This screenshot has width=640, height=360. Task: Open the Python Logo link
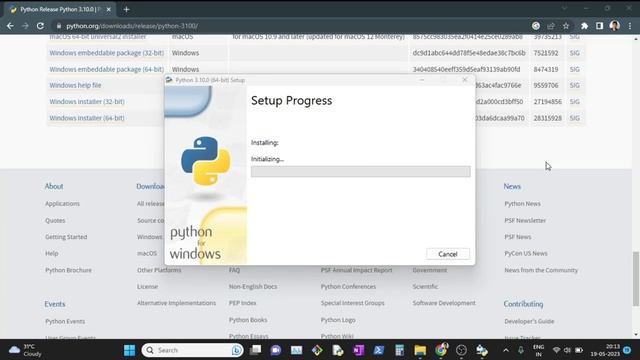[x=338, y=320]
